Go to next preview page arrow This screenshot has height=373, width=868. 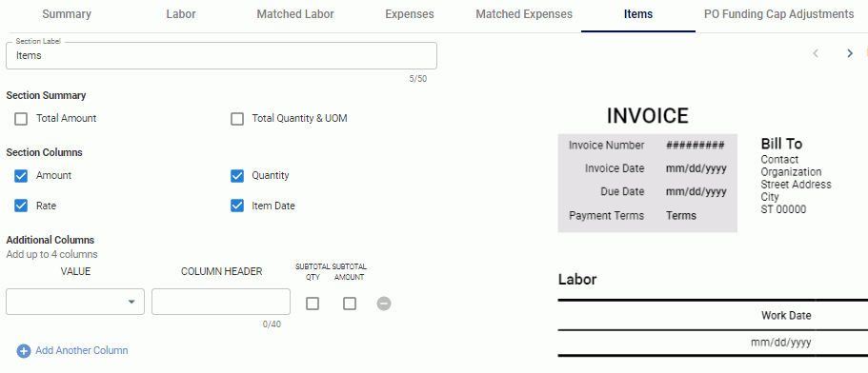coord(850,53)
